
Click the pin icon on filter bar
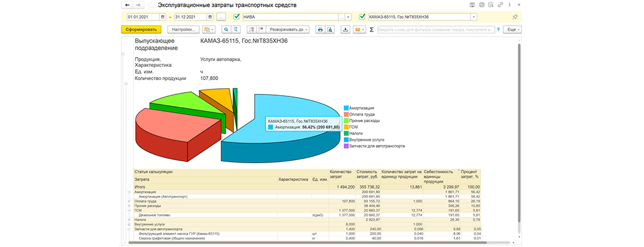(514, 17)
